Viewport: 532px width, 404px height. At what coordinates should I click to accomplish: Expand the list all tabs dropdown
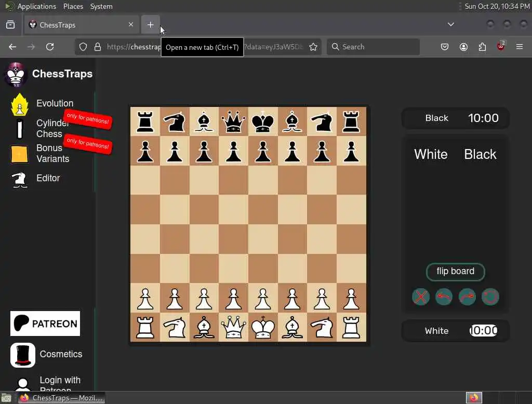(x=450, y=24)
